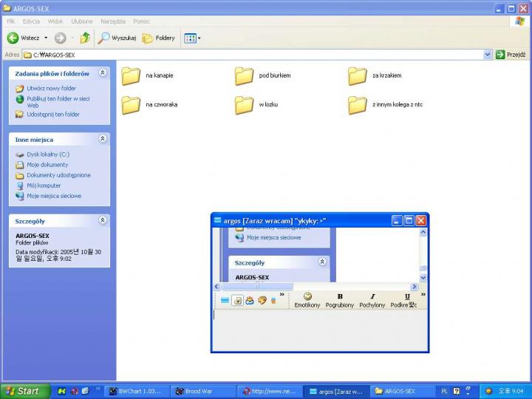Click the Start button

coord(25,391)
